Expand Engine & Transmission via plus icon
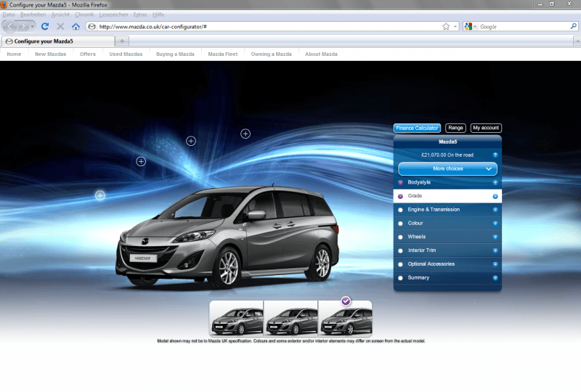The width and height of the screenshot is (581, 392). tap(495, 210)
